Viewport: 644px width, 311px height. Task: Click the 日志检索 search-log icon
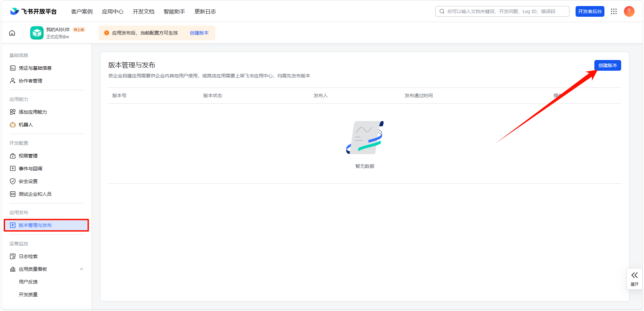(13, 256)
